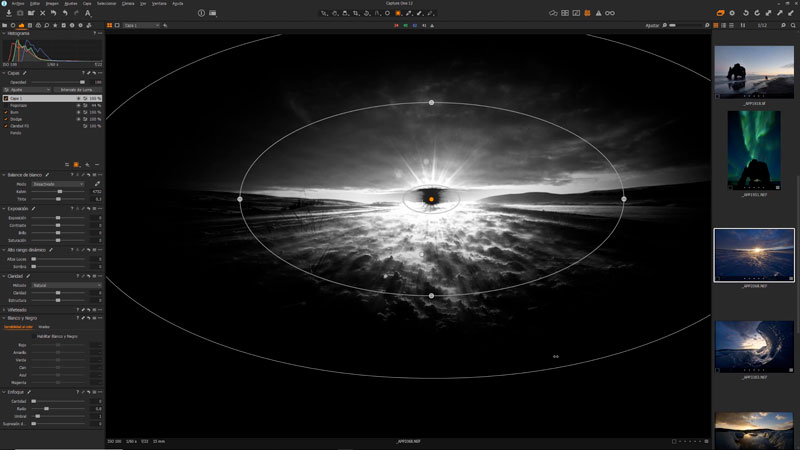Switch to the Sensibilidad al color tab

click(x=18, y=327)
